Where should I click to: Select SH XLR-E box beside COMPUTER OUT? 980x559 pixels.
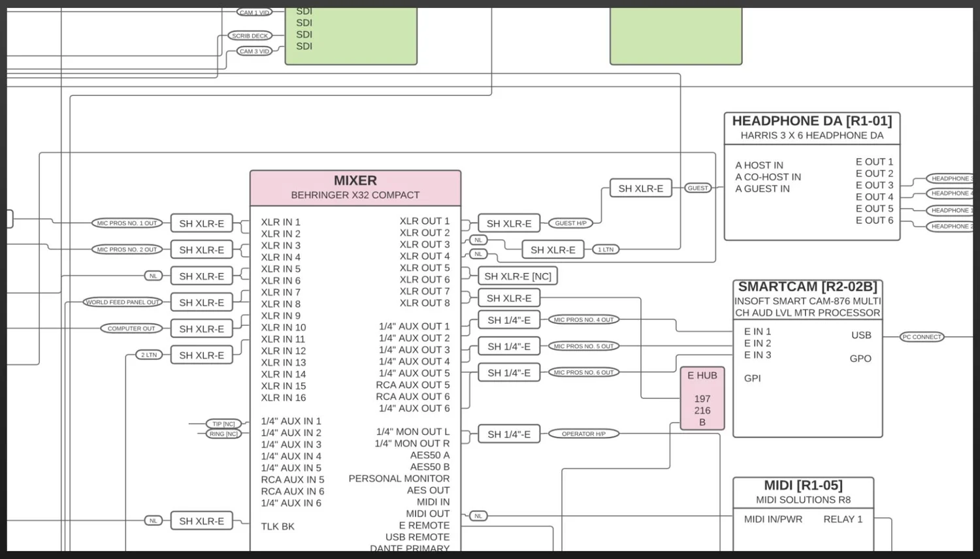tap(201, 329)
